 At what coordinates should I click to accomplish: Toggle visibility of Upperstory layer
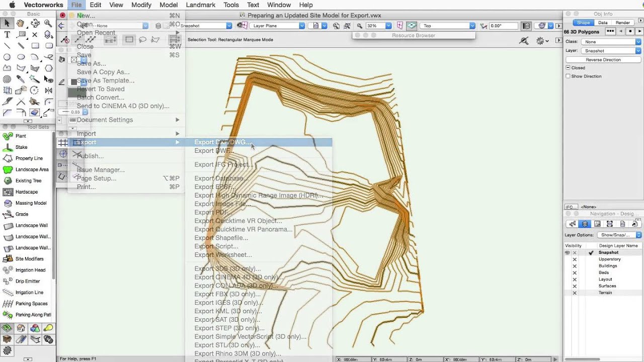575,259
